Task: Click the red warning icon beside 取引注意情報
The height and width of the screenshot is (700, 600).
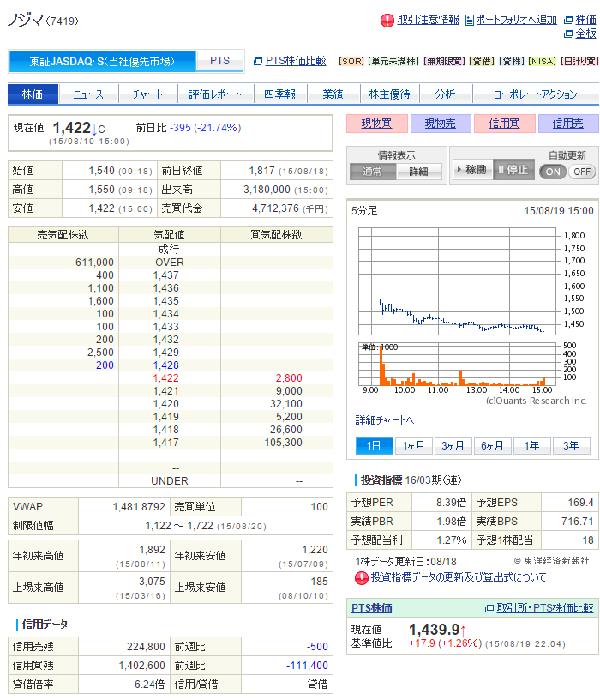Action: click(387, 20)
